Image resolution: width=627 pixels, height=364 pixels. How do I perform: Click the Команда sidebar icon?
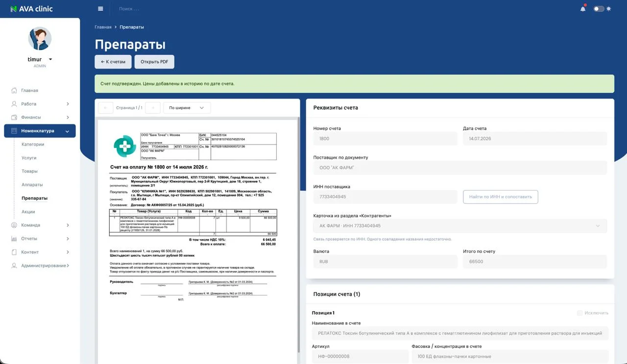tap(14, 225)
